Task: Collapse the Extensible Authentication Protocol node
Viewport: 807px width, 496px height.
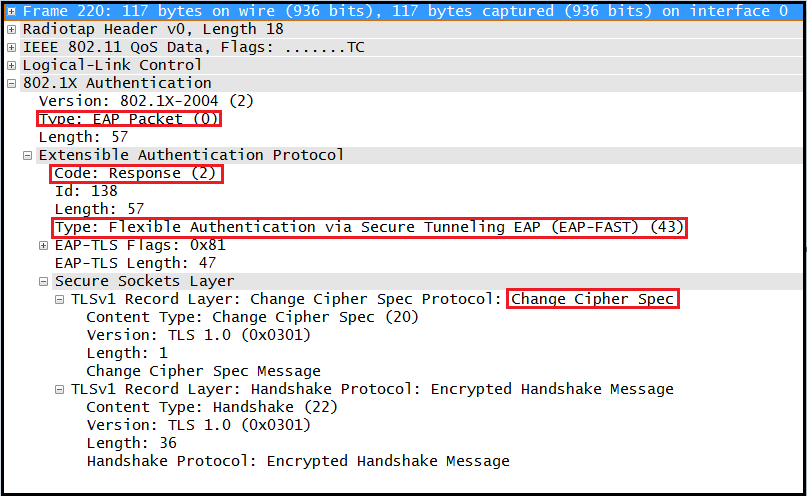Action: (x=28, y=155)
